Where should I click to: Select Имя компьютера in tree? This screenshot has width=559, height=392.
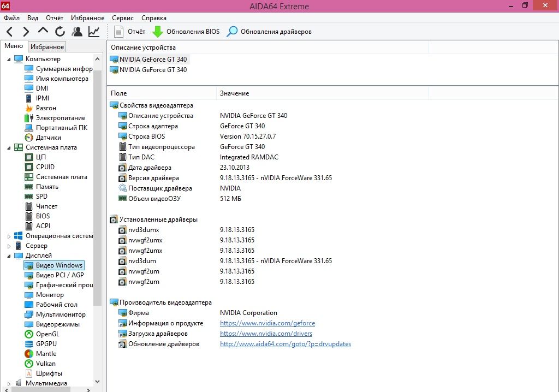tap(56, 79)
